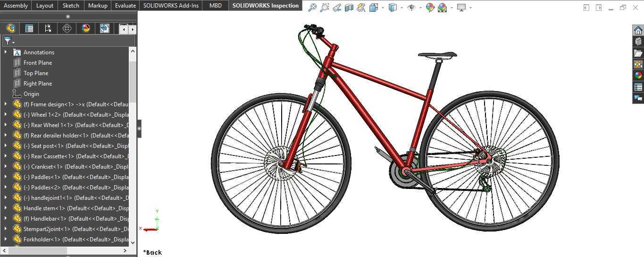Click the Hide/Show Items eye icon
644x257 pixels.
[x=411, y=8]
